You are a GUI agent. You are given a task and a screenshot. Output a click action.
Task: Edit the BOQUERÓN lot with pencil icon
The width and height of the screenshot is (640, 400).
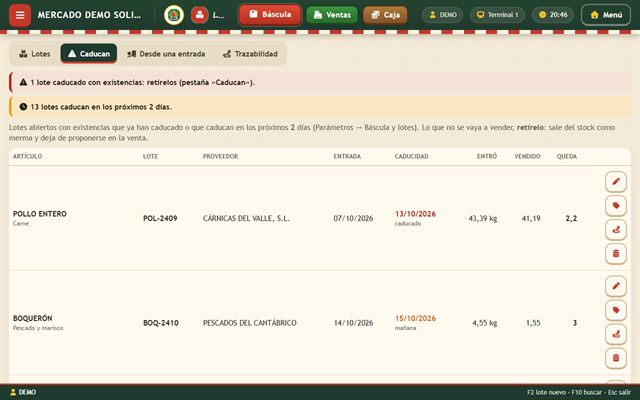click(x=616, y=286)
